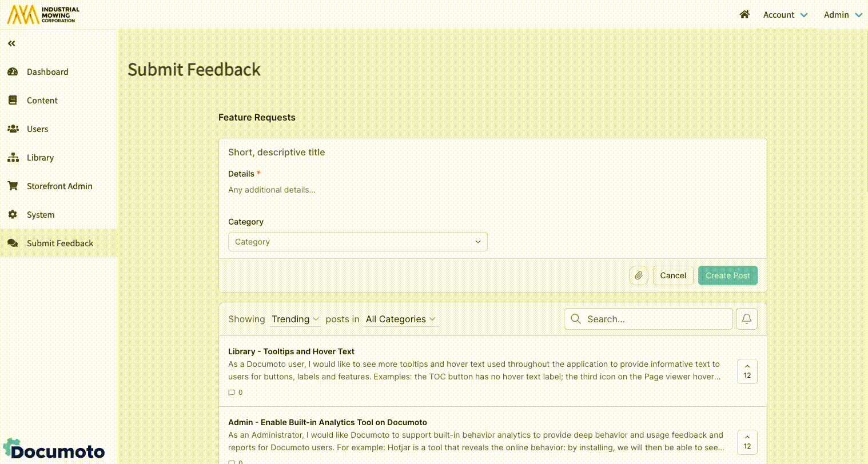Open Storefront Admin in sidebar
This screenshot has height=464, width=868.
pos(59,186)
